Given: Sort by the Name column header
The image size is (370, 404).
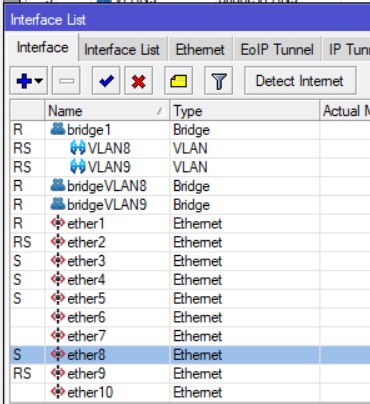Looking at the screenshot, I should (107, 111).
